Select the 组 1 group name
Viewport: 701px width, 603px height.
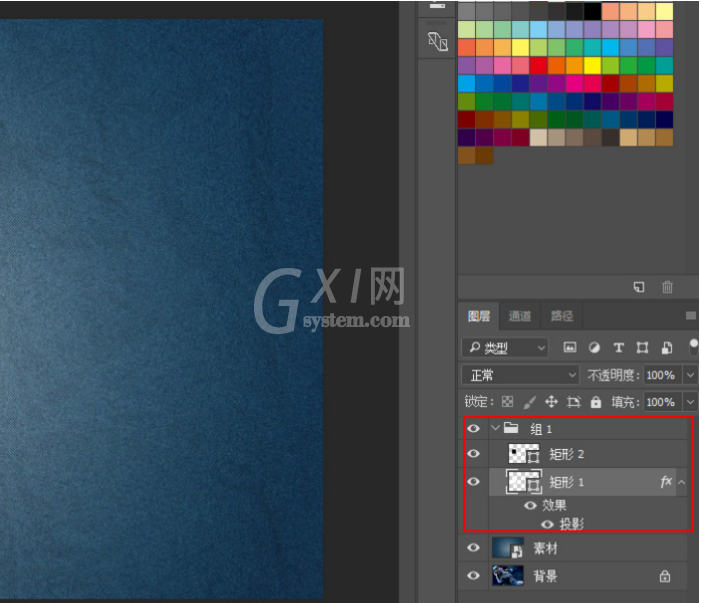[541, 429]
